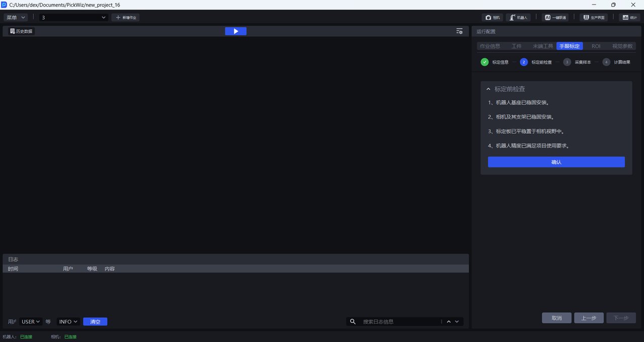644x342 pixels.
Task: Collapse the 标定前检查 section
Action: (x=488, y=89)
